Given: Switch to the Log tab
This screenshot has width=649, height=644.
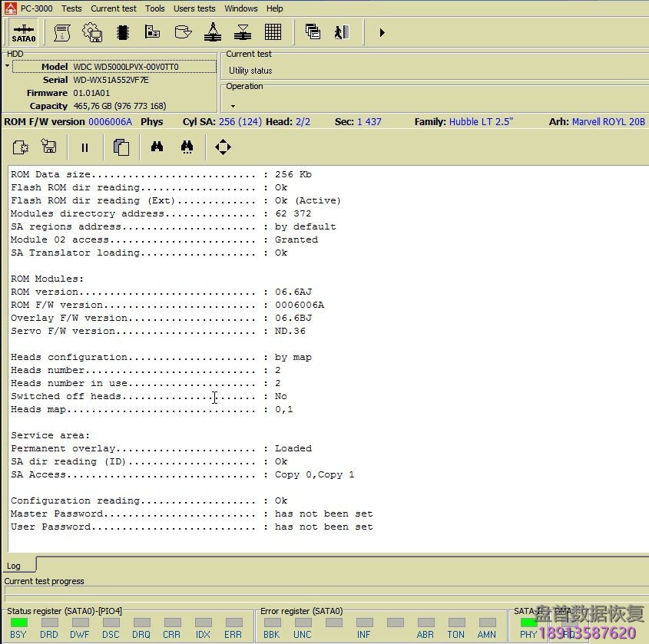Looking at the screenshot, I should tap(13, 565).
